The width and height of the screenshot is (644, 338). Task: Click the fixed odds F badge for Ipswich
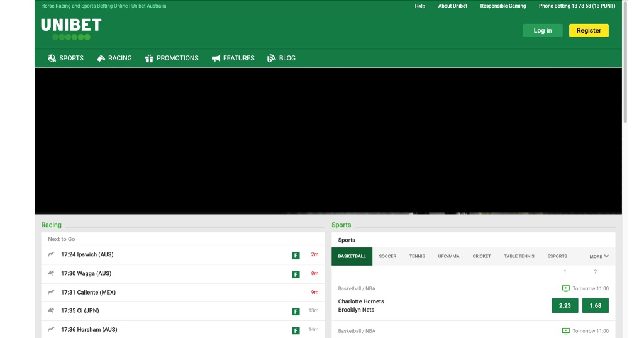click(x=296, y=255)
